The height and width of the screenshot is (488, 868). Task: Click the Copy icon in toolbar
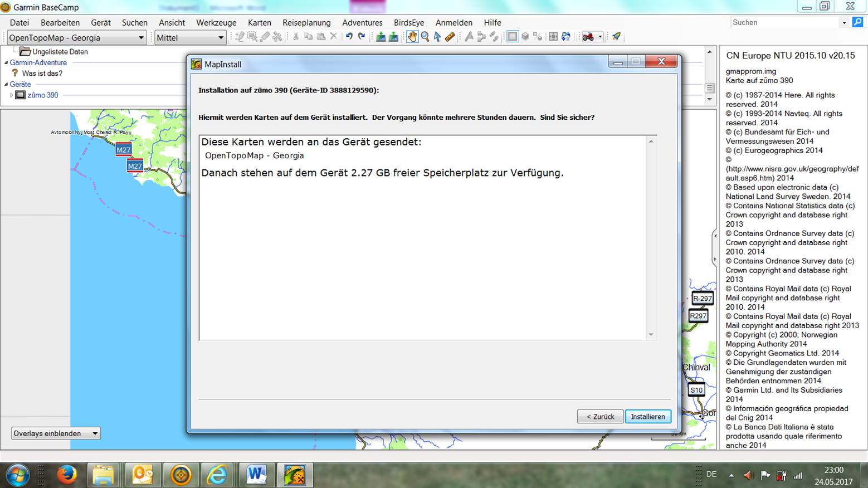[x=308, y=37]
